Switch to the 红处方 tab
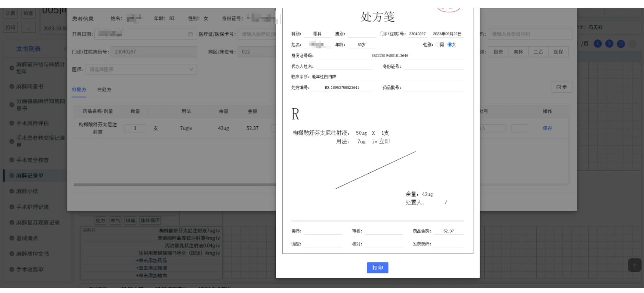The width and height of the screenshot is (644, 293). (x=79, y=89)
